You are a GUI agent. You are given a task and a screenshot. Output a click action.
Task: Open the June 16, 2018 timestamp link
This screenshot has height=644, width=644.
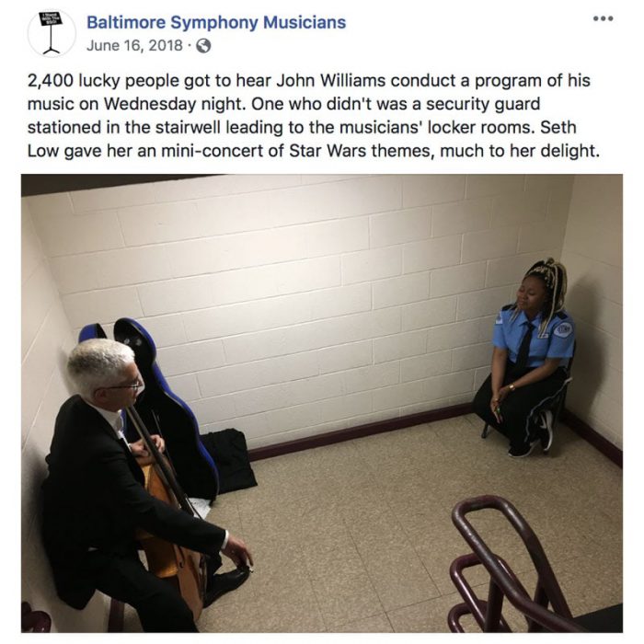(134, 45)
